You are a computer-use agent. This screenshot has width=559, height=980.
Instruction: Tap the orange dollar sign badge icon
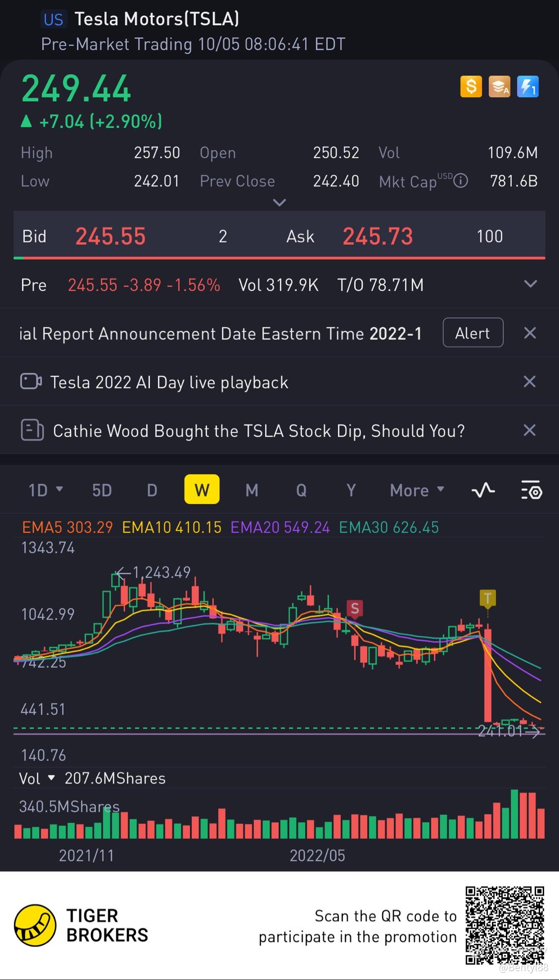[x=471, y=87]
